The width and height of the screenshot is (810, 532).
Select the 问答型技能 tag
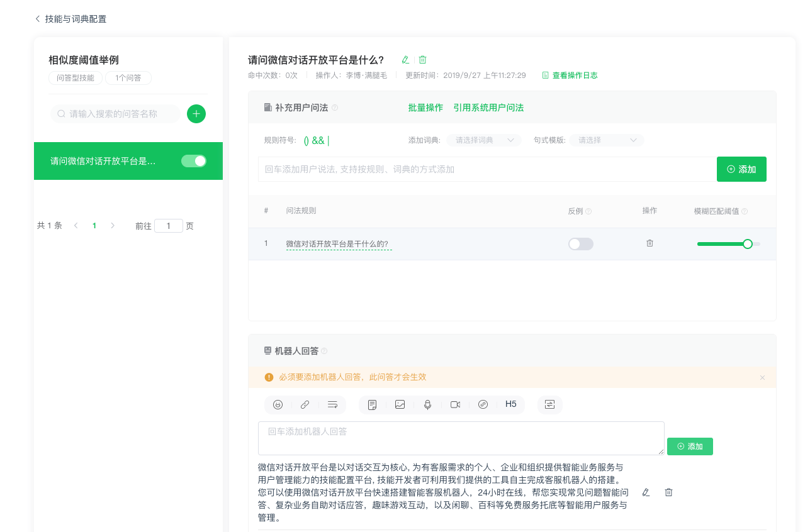click(x=76, y=78)
